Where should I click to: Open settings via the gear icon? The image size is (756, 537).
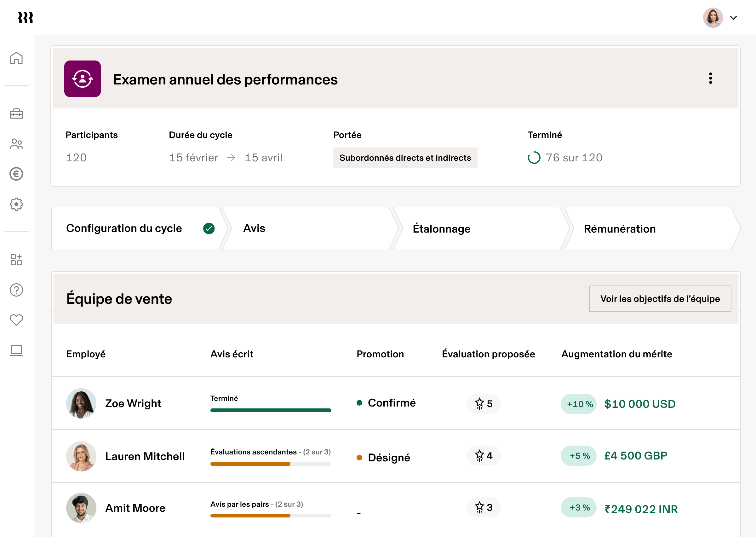(x=16, y=204)
